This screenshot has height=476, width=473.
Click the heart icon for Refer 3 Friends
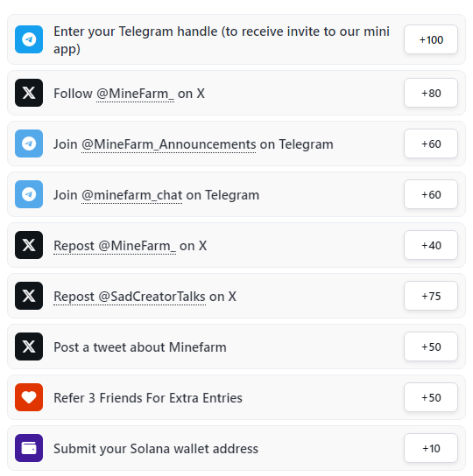[29, 397]
